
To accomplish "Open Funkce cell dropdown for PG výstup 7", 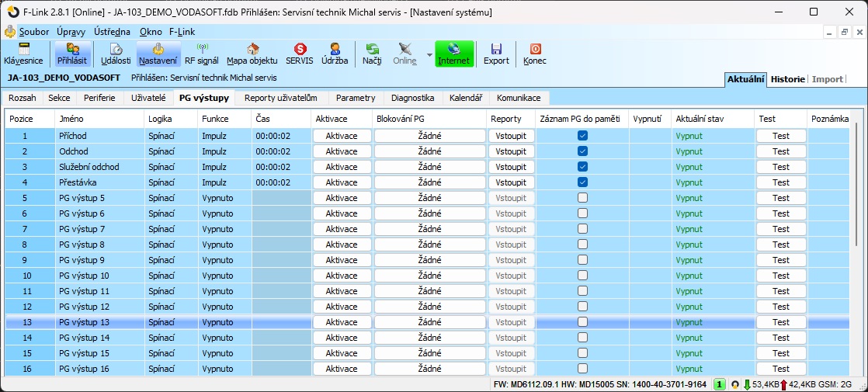I will 224,229.
